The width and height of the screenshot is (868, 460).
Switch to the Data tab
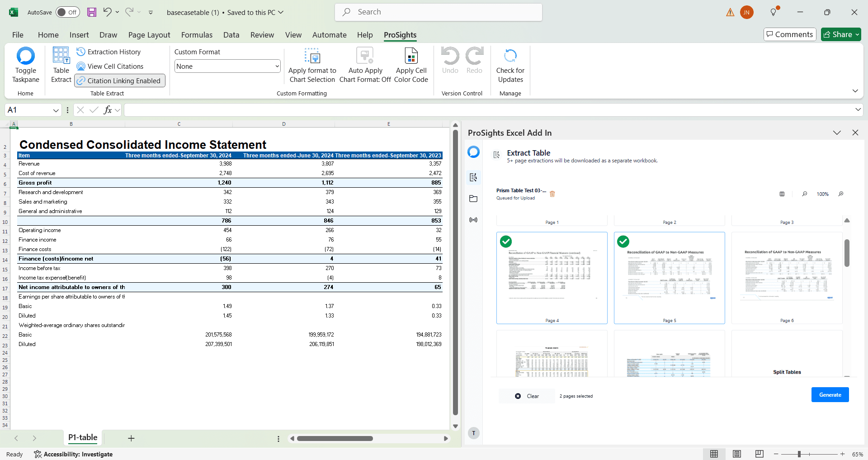[231, 35]
